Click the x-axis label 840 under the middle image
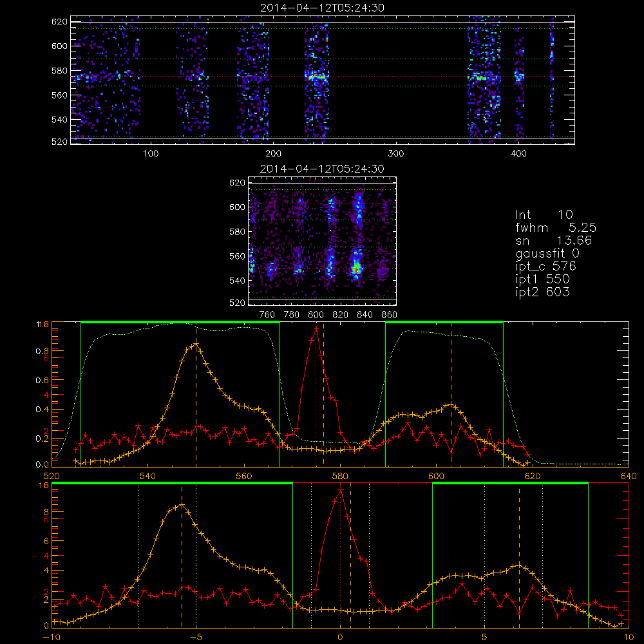Screen dimensions: 644x644 pyautogui.click(x=365, y=315)
